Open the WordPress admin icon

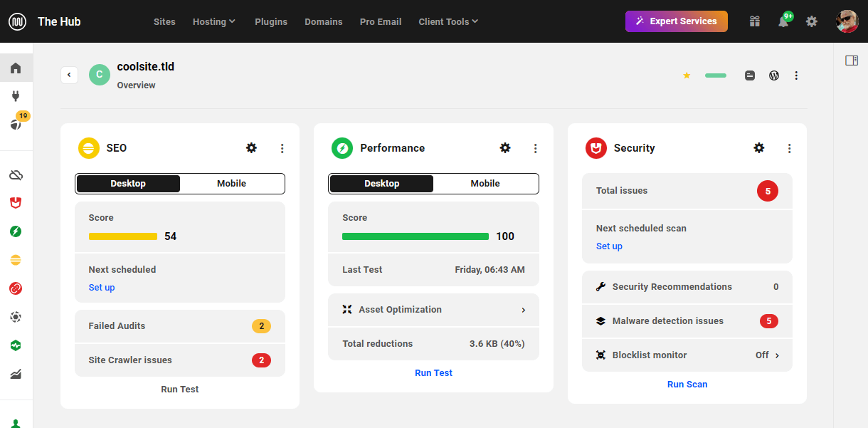coord(774,75)
